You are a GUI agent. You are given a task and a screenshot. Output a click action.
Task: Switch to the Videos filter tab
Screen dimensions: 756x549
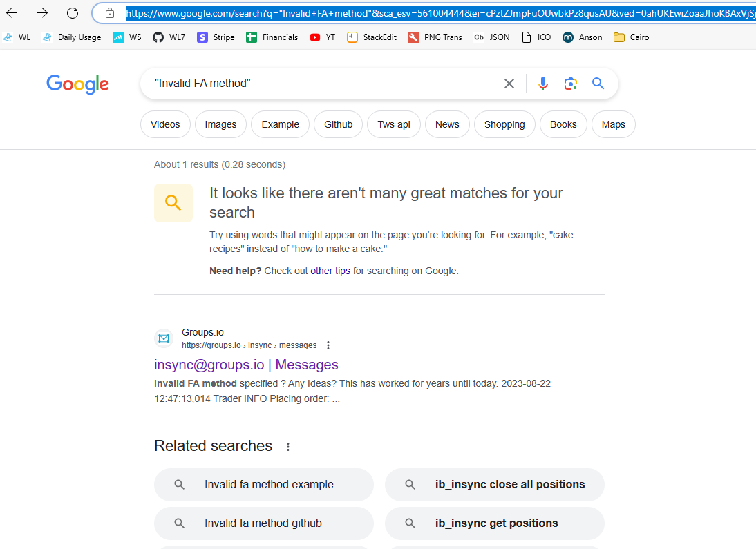point(165,124)
